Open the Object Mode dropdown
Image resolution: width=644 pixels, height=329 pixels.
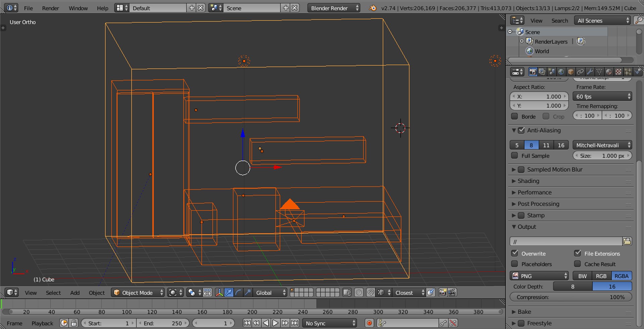(138, 293)
